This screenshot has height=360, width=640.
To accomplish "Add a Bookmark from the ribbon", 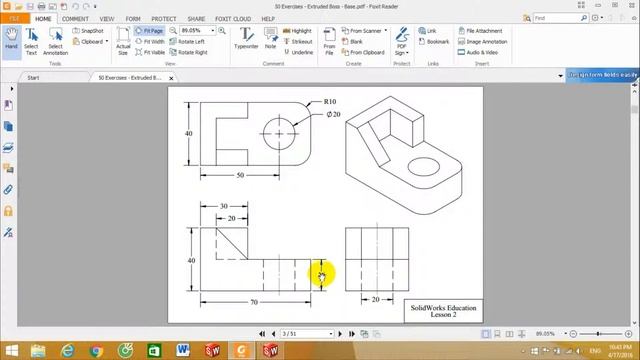I will click(433, 41).
